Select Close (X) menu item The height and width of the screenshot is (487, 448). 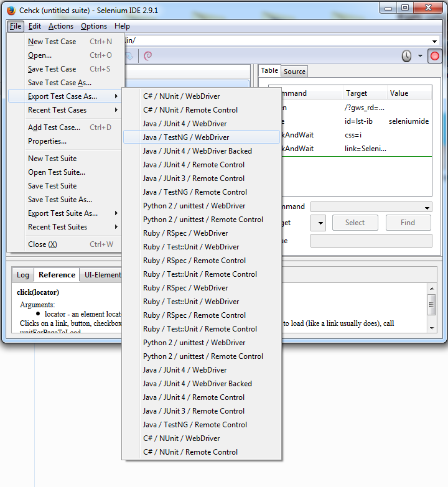tap(65, 244)
